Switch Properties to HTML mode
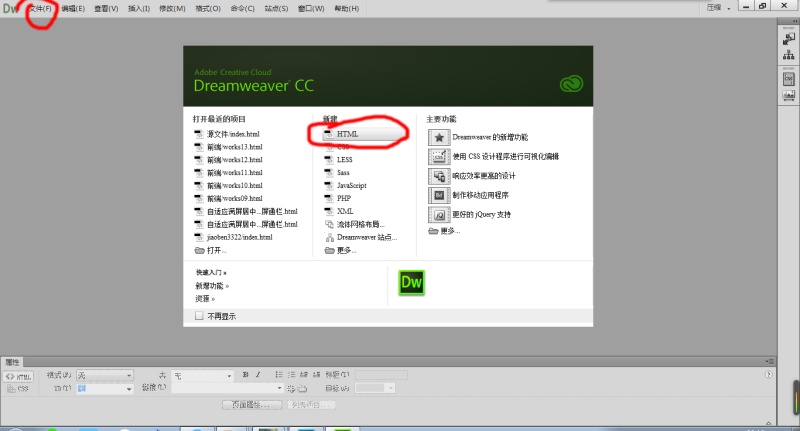 (18, 377)
